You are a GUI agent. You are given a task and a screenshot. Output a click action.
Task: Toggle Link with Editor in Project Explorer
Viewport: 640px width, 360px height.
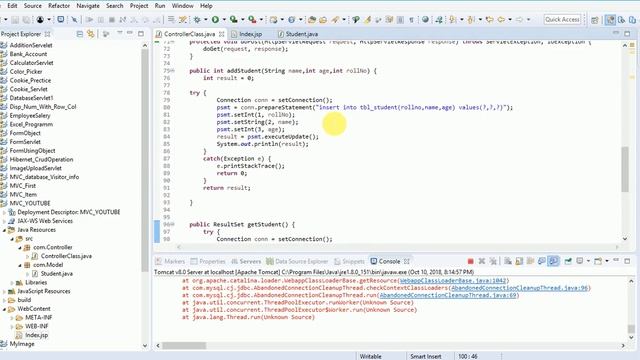click(x=91, y=34)
